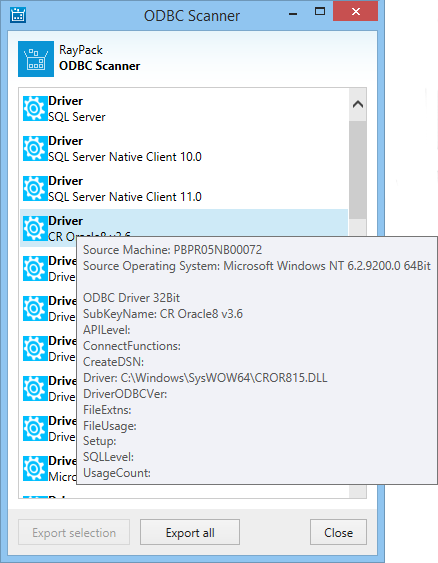
Task: Maximize the ODBC Scanner window
Action: pyautogui.click(x=320, y=11)
